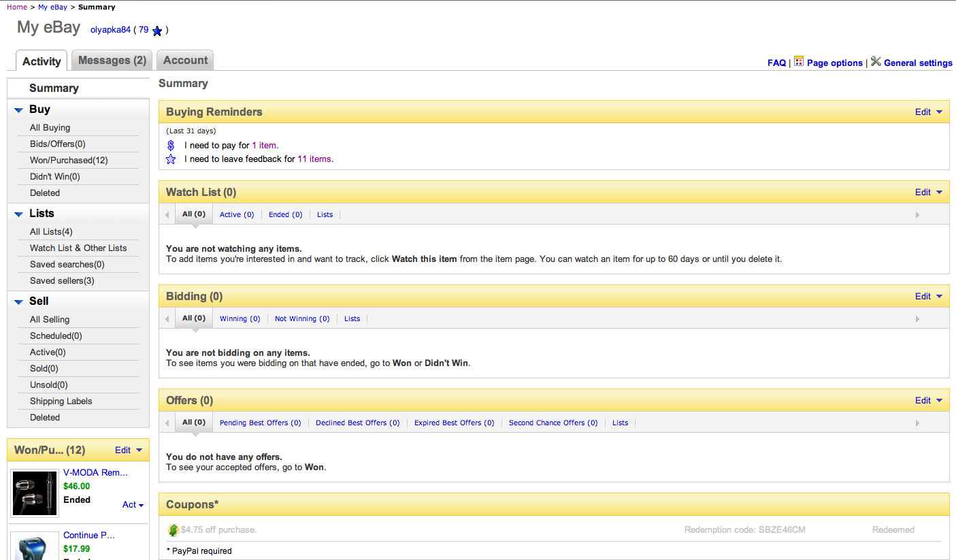Image resolution: width=956 pixels, height=560 pixels.
Task: Click the coupon burst icon beside $4.75 off
Action: coord(174,530)
